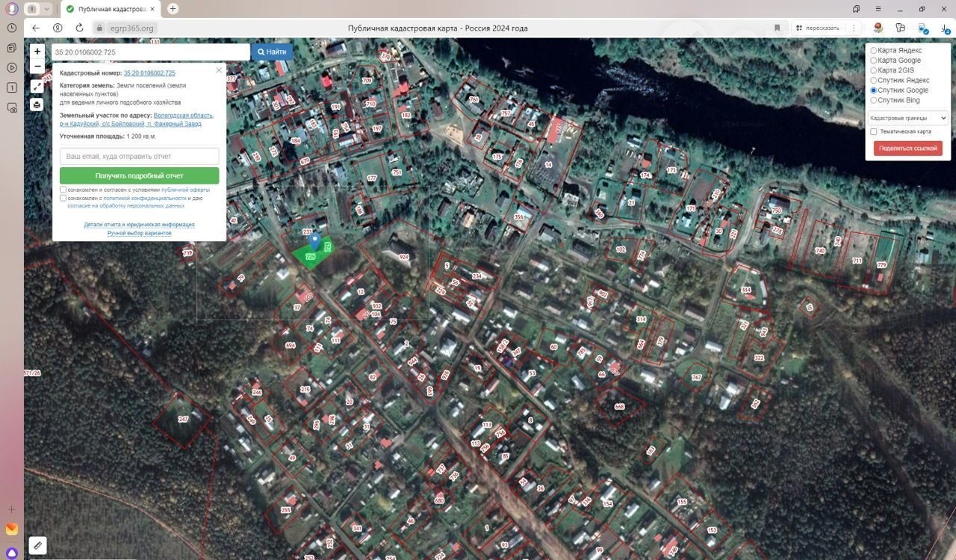This screenshot has height=560, width=956.
Task: Accept the публичной оферты terms checkbox
Action: coord(63,190)
